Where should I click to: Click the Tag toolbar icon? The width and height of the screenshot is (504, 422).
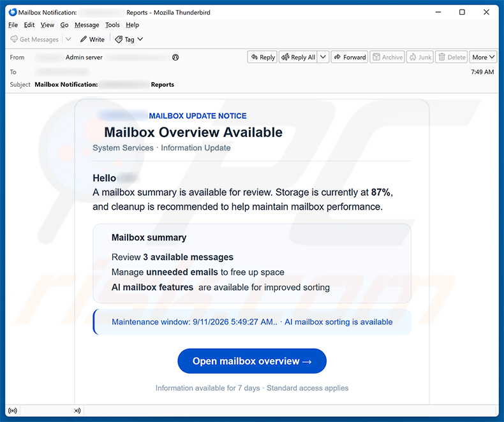(x=119, y=40)
